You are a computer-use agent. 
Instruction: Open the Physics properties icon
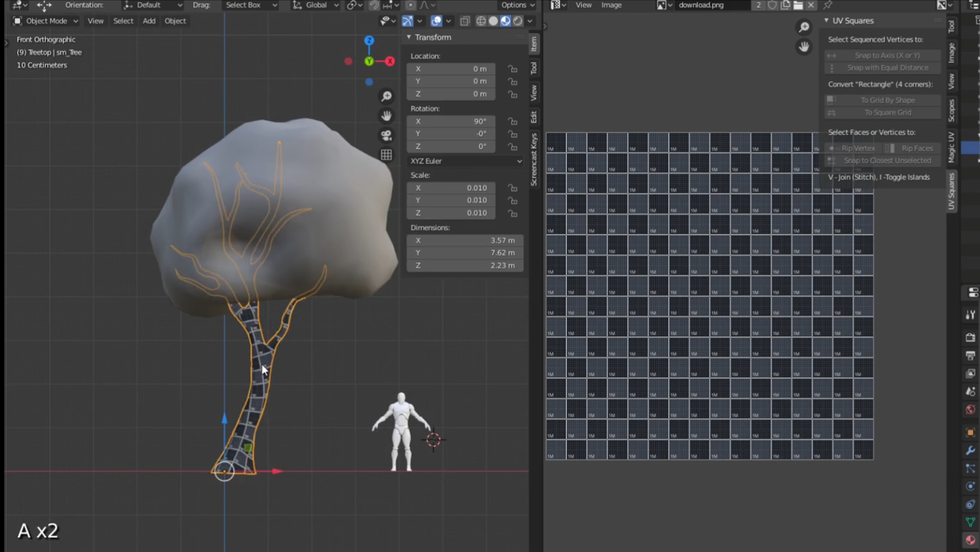pos(971,486)
